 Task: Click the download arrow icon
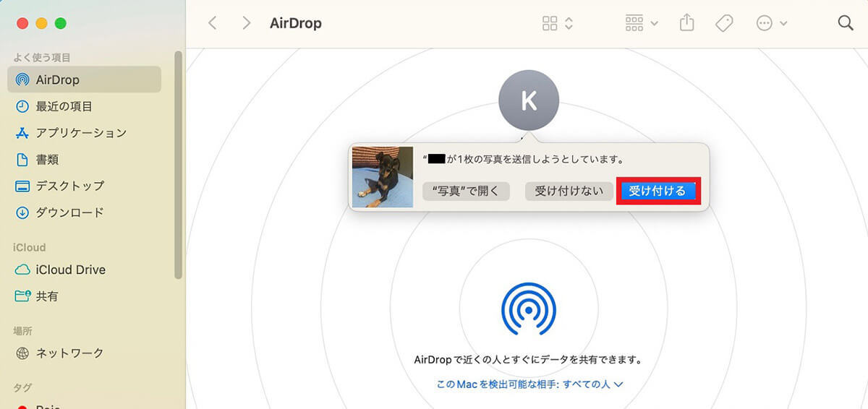pos(22,212)
